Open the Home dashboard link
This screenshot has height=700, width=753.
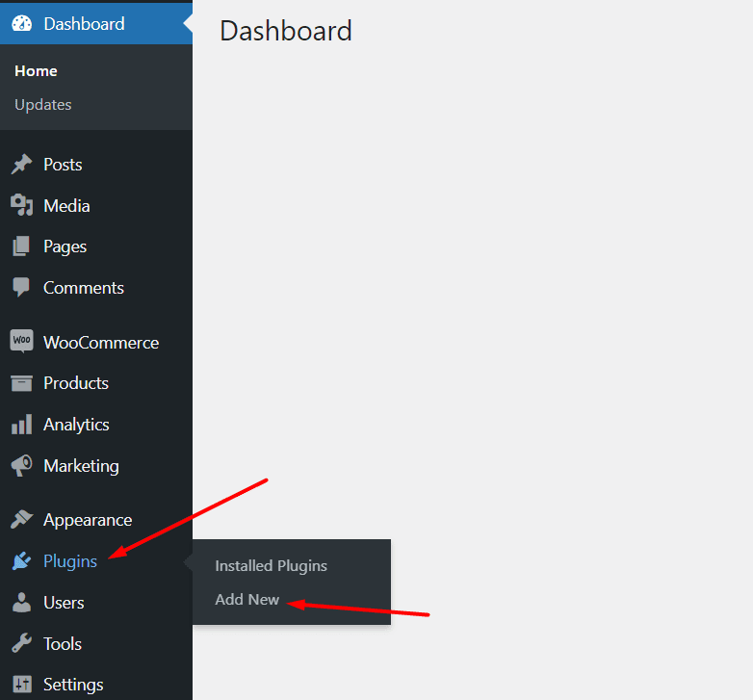(36, 71)
